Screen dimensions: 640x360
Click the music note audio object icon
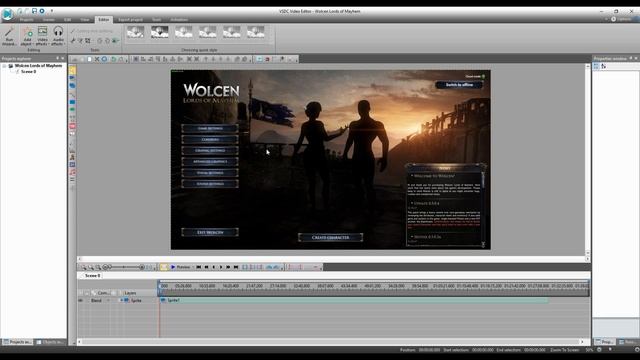pyautogui.click(x=72, y=173)
